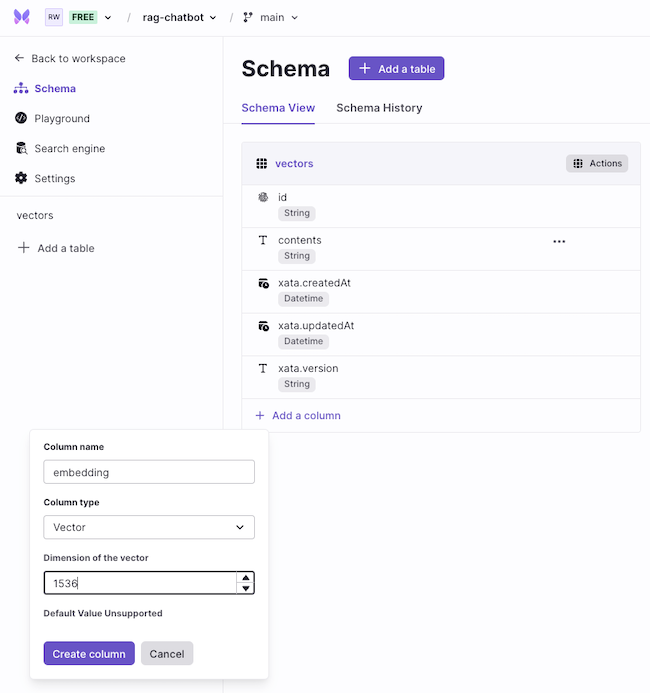Open contents column three-dot menu

559,241
